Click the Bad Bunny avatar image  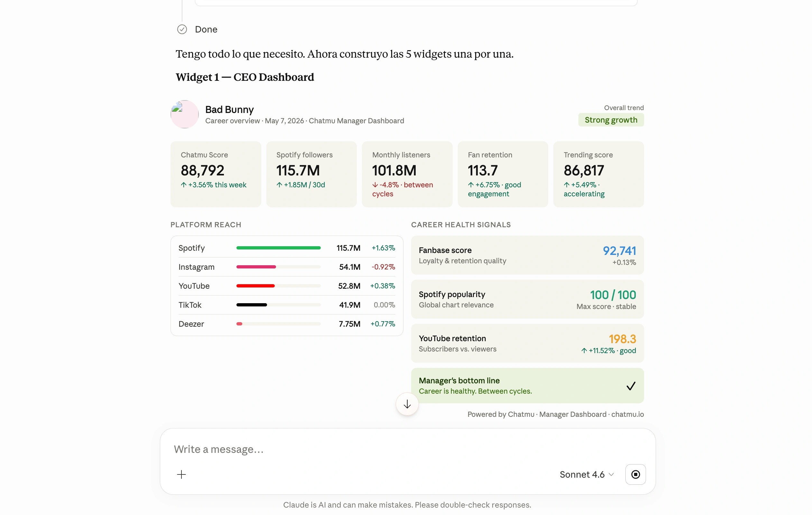point(184,114)
